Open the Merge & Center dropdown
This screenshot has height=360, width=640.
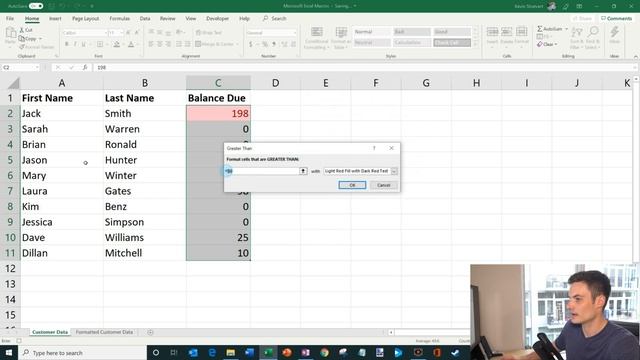(237, 44)
